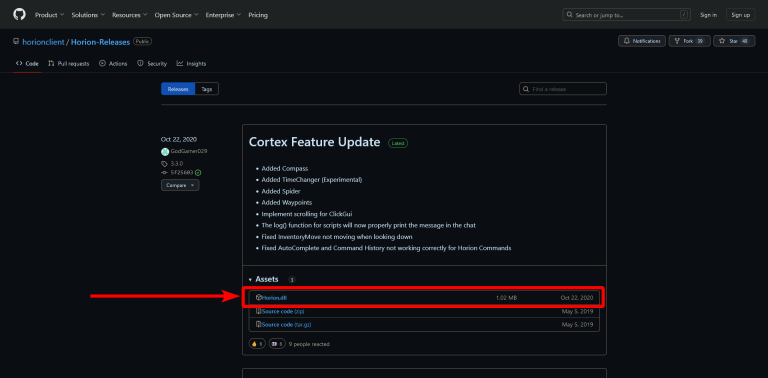Screen dimensions: 768x378
Task: Click the 9 people reacted text
Action: click(x=309, y=344)
